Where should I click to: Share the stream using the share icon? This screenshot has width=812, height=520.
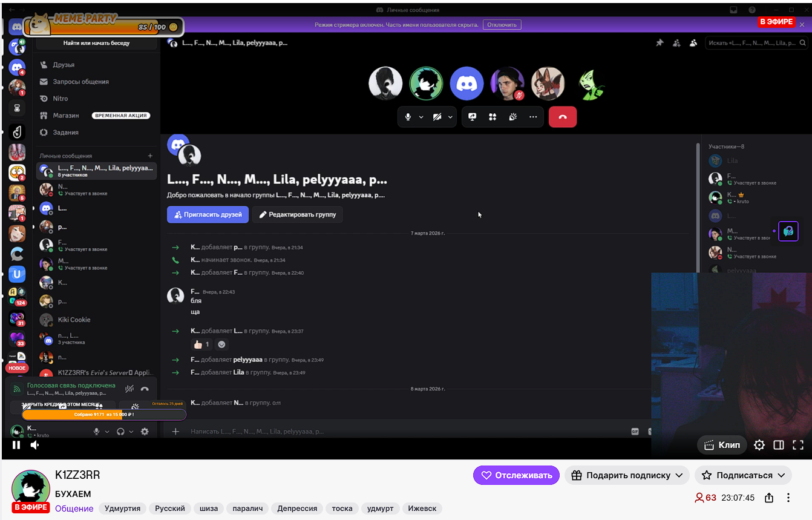point(769,498)
